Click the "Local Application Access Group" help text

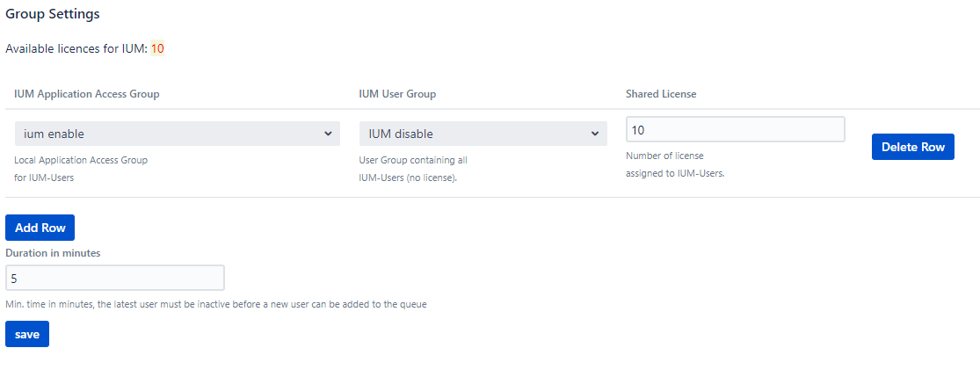coord(81,160)
